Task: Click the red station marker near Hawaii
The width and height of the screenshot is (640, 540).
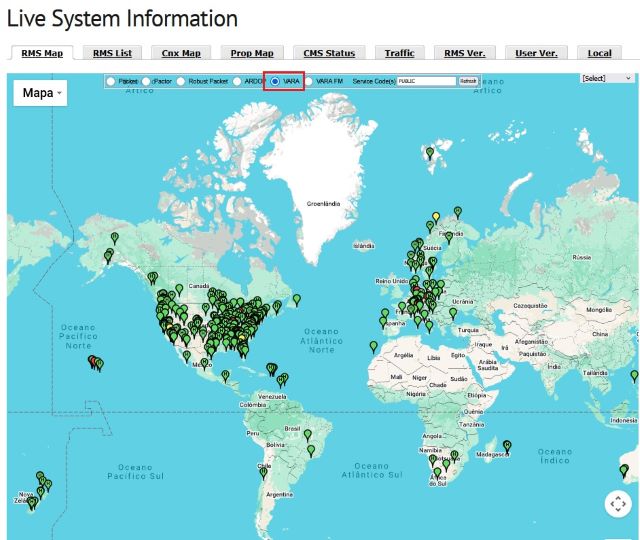Action: pos(92,360)
